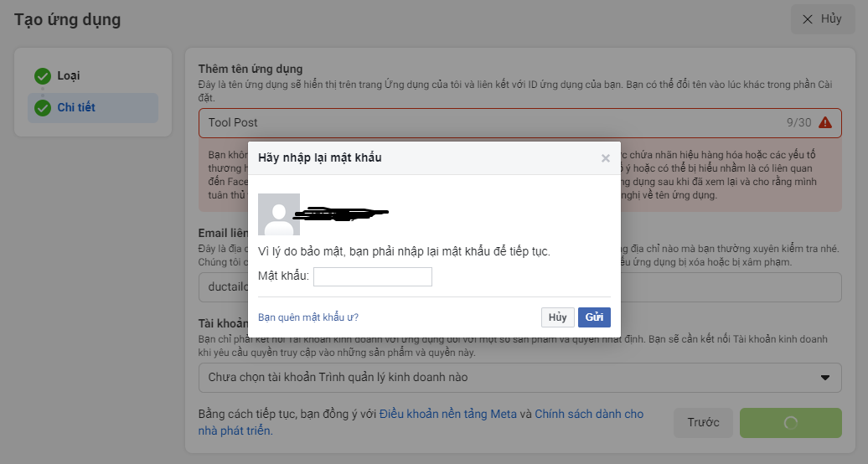Screen dimensions: 868x464
Task: Close the password dialog with the X
Action: pos(606,158)
